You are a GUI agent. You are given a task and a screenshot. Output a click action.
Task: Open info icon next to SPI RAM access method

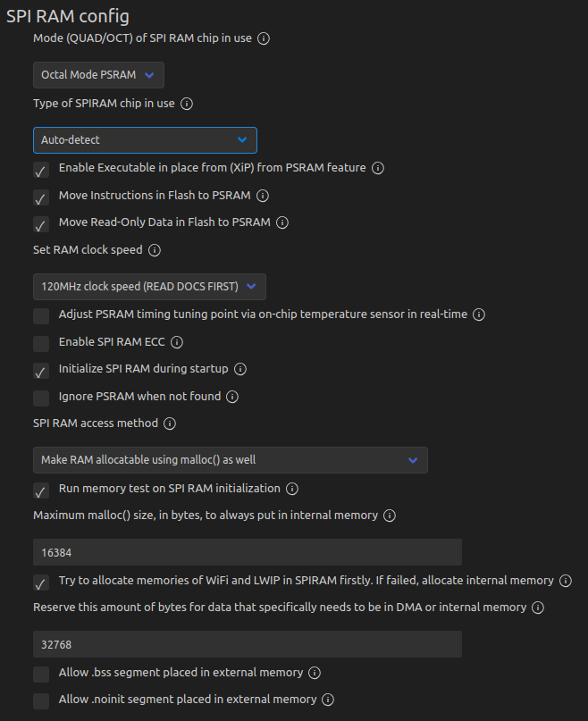169,423
